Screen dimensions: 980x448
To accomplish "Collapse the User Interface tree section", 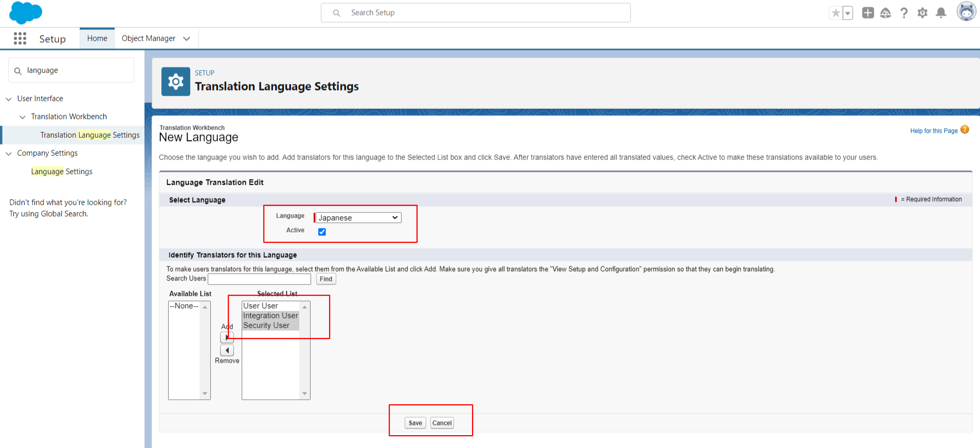I will 9,99.
